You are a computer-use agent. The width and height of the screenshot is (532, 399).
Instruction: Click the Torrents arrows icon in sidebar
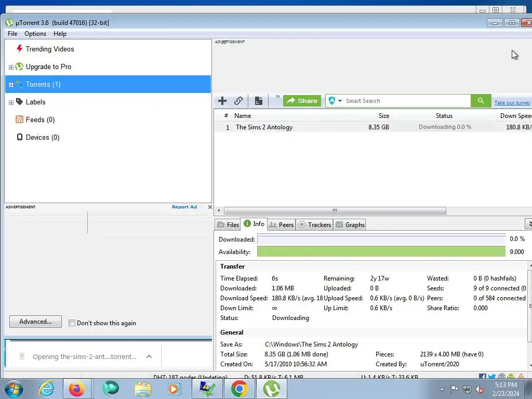point(19,84)
